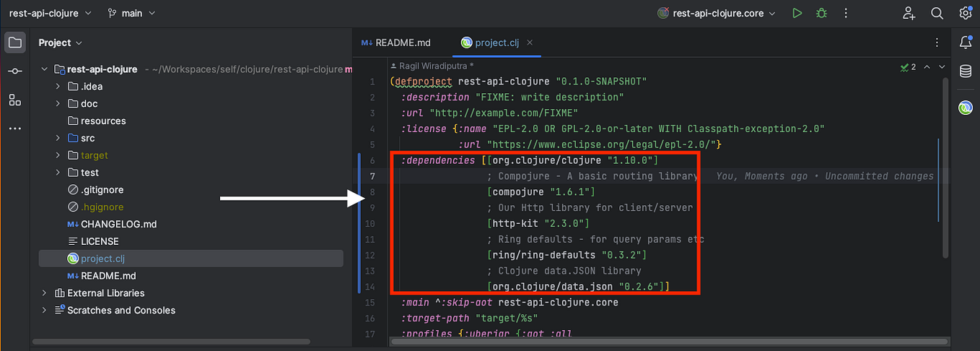The width and height of the screenshot is (980, 351).
Task: Open the rest-api-clojure project dropdown
Action: click(50, 13)
